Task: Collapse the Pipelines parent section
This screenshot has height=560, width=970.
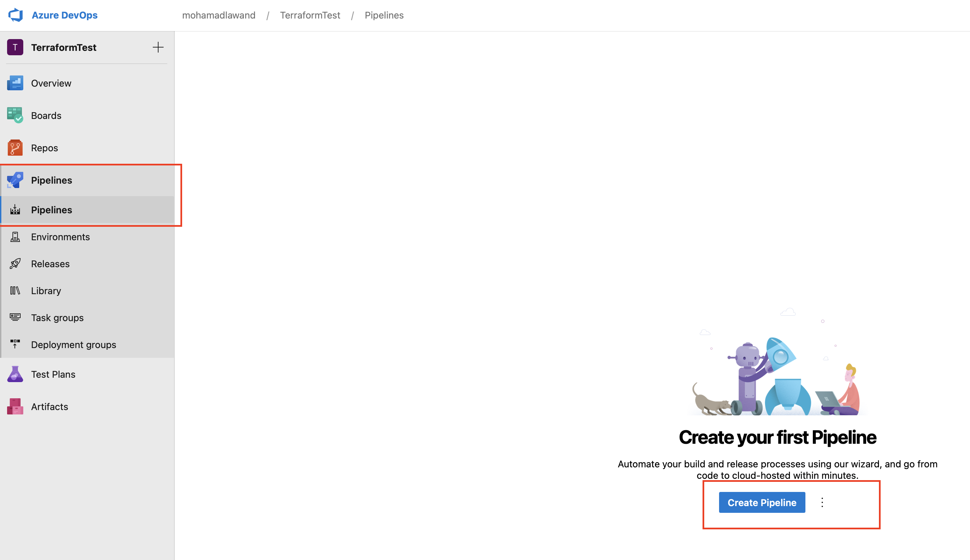Action: [52, 180]
